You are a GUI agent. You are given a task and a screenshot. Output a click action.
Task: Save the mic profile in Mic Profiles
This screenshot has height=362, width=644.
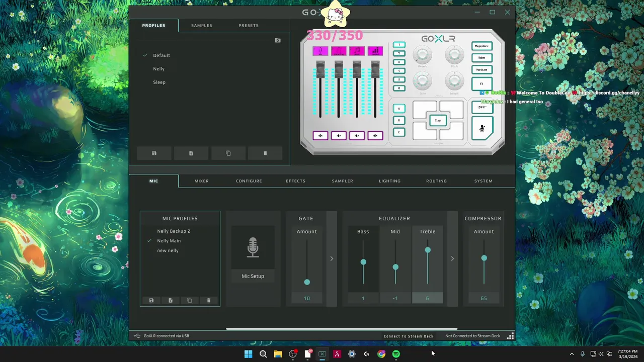pyautogui.click(x=151, y=300)
